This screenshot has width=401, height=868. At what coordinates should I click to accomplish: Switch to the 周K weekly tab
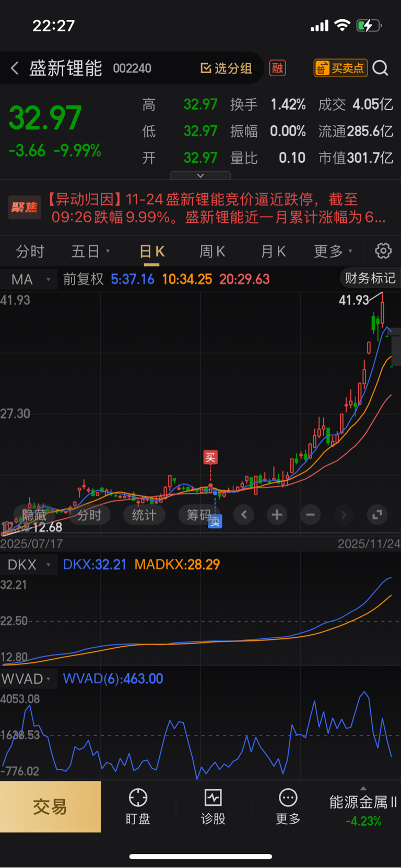212,252
